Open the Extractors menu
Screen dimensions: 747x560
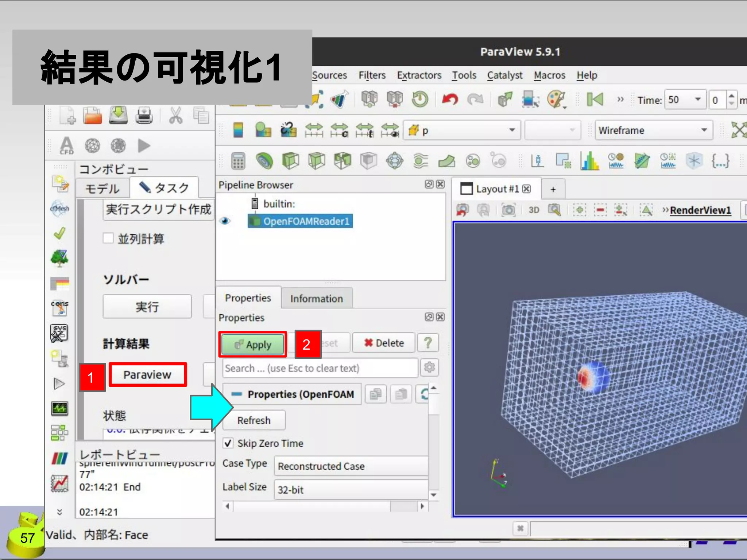pos(419,75)
